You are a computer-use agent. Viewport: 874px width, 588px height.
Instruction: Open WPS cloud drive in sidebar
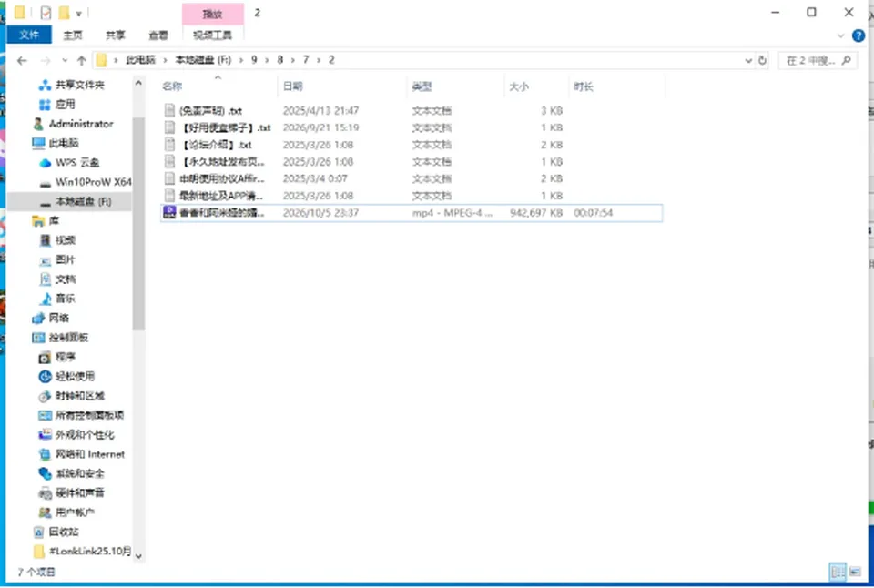tap(76, 163)
